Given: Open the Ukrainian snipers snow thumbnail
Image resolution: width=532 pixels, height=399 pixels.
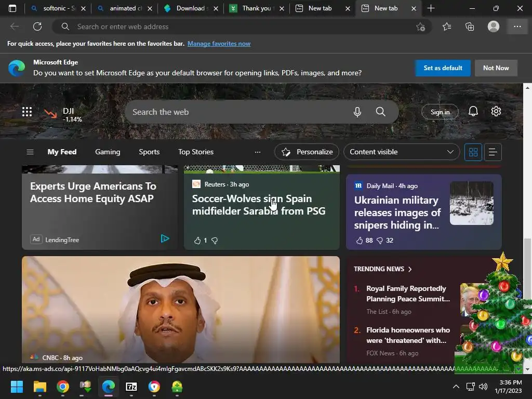Looking at the screenshot, I should click(471, 203).
